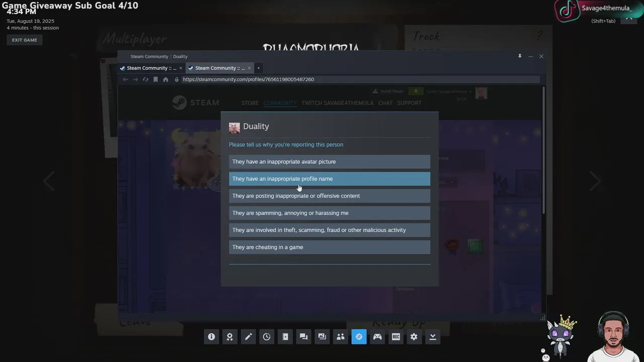
Task: Open the friends list overlay icon
Action: (341, 337)
